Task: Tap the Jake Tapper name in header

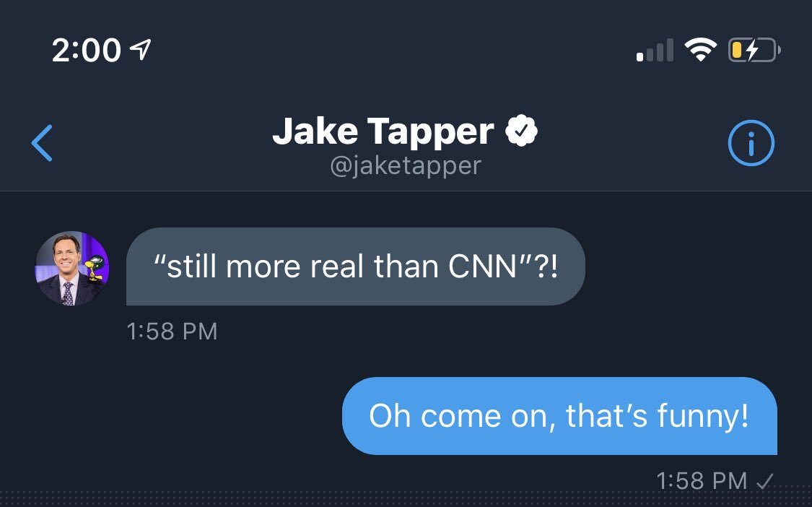Action: tap(383, 131)
